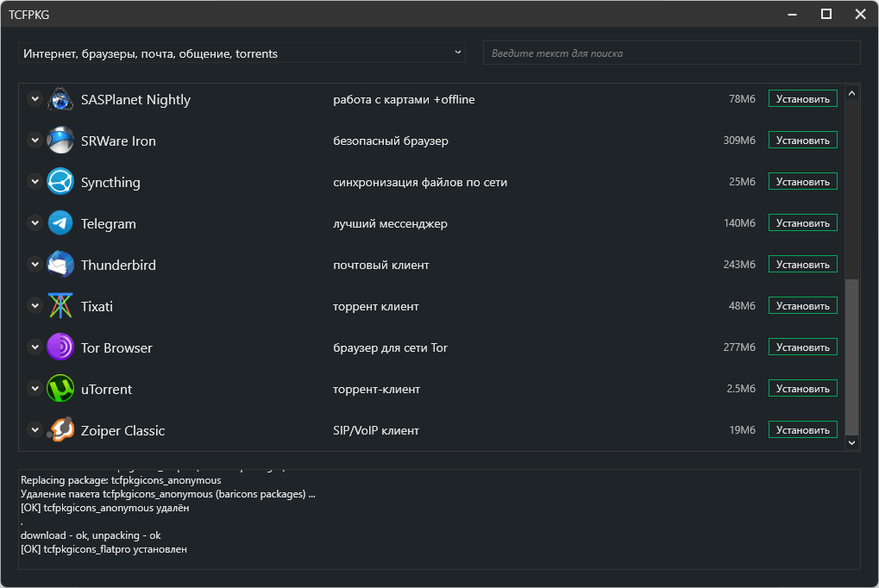Install Thunderbird with the Установить button
This screenshot has height=588, width=879.
pos(802,265)
